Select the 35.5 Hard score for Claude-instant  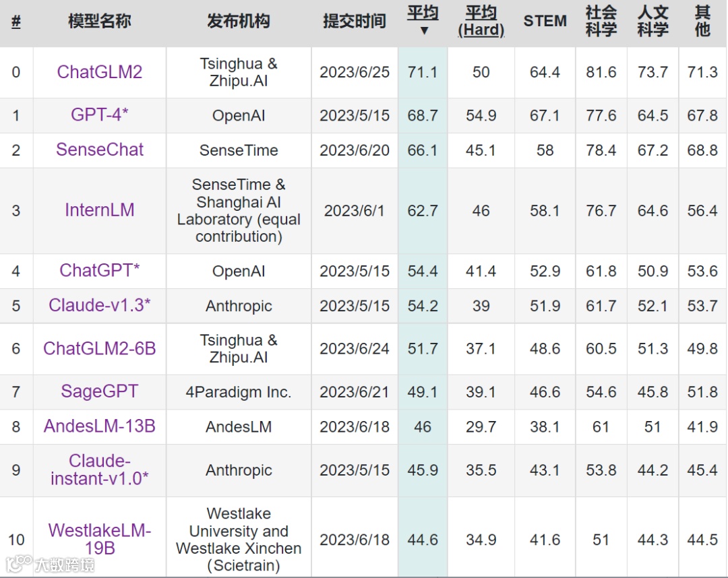(481, 470)
